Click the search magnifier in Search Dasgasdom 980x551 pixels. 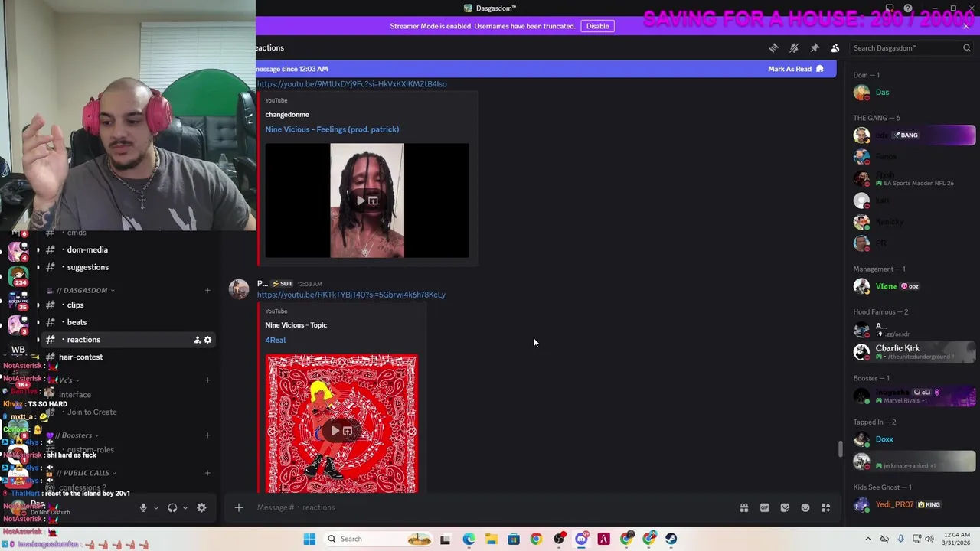[x=966, y=48]
